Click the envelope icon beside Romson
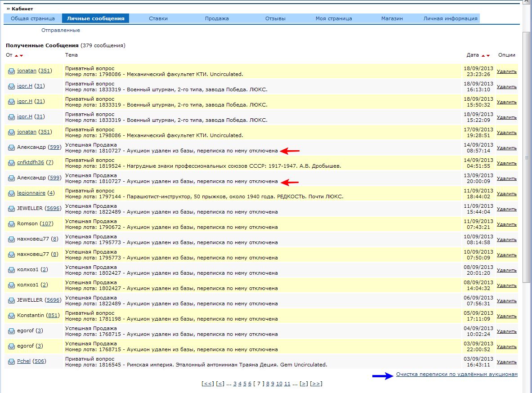This screenshot has height=393, width=532. 11,224
